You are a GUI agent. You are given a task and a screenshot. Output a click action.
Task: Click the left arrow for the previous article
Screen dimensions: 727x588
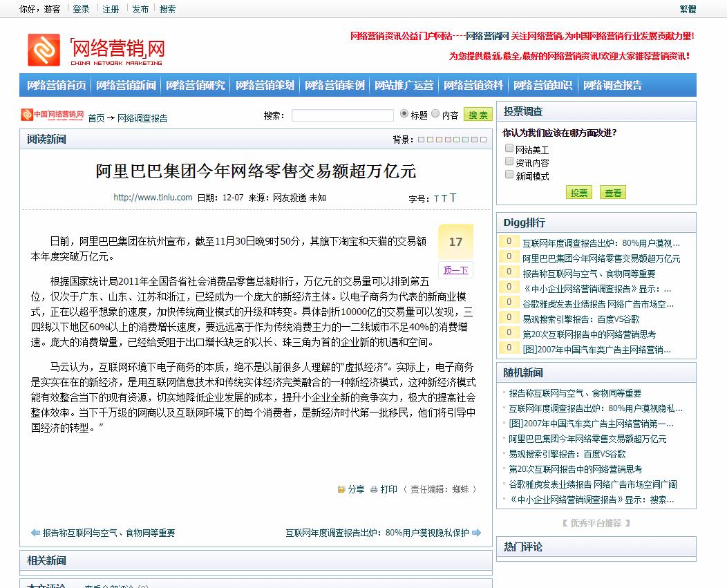click(35, 533)
